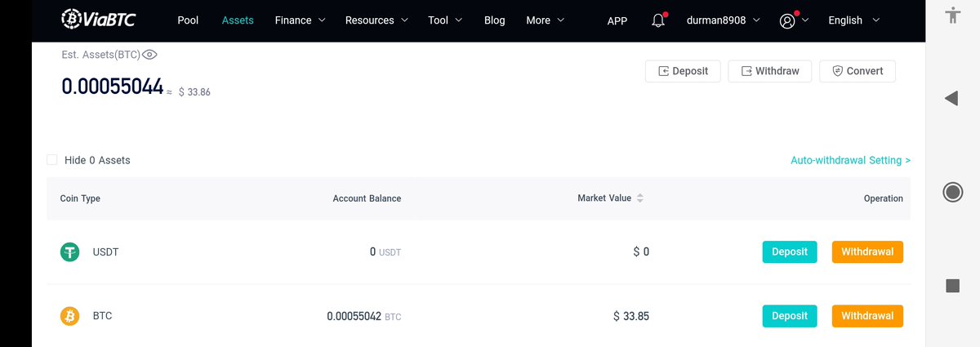Viewport: 980px width, 347px height.
Task: Click the $ 0 market value cell
Action: [641, 252]
